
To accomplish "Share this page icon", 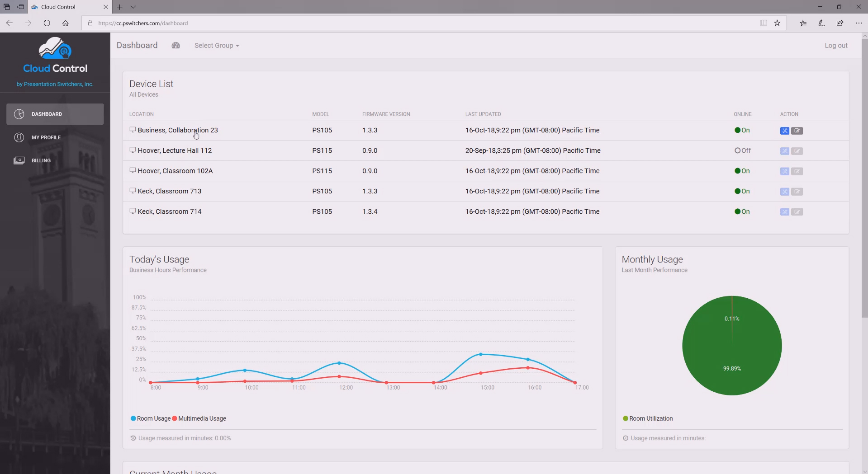I will pos(840,23).
